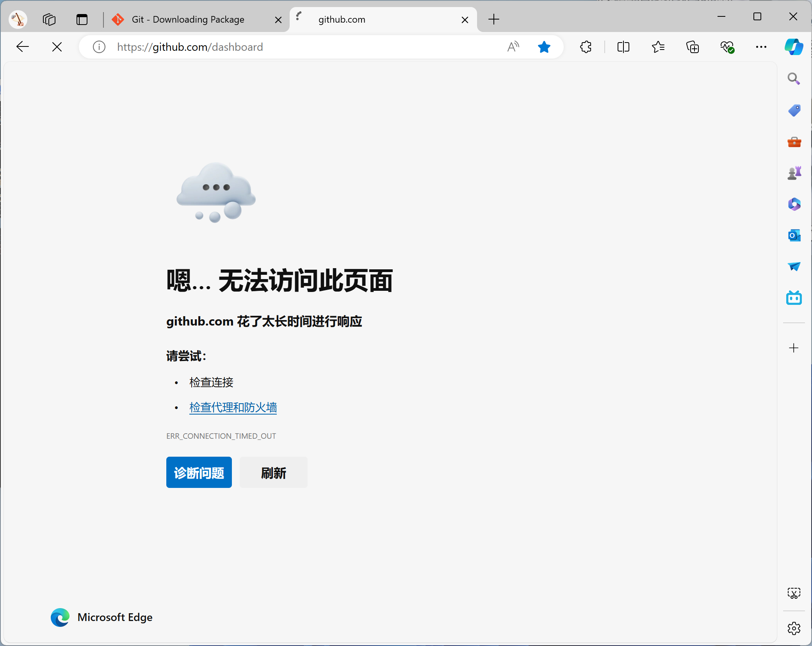The height and width of the screenshot is (646, 812).
Task: Click the address bar URL
Action: point(190,47)
